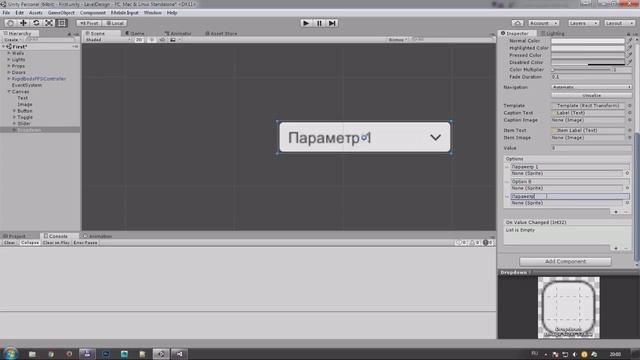
Task: Pause the game playback
Action: tap(319, 23)
